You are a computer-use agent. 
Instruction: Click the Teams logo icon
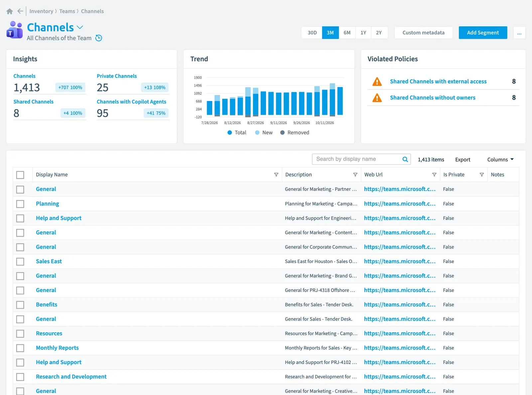tap(15, 30)
